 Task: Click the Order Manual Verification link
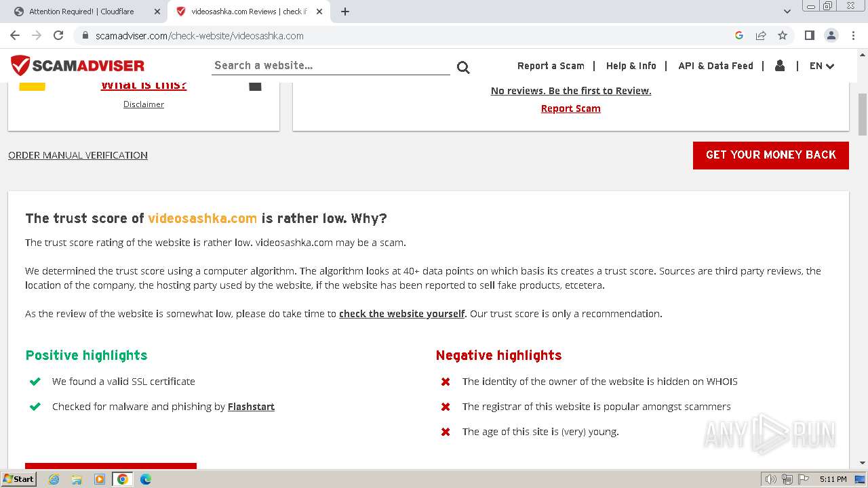point(78,155)
